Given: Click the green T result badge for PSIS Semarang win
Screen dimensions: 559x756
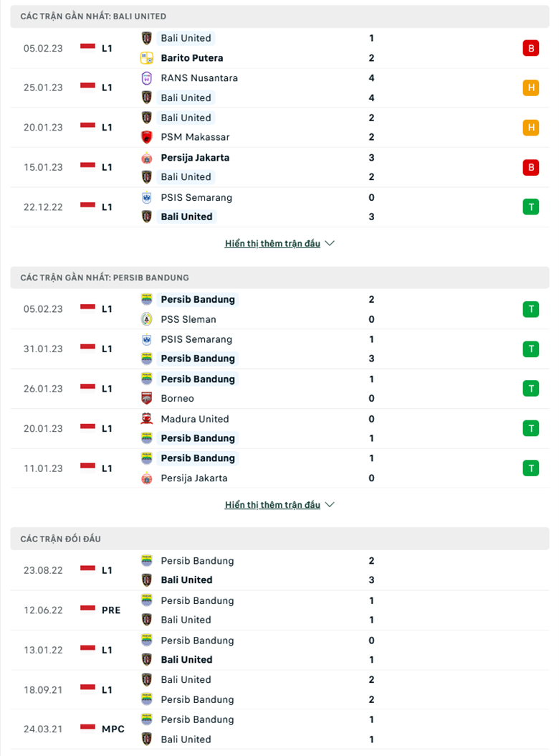Looking at the screenshot, I should click(531, 207).
